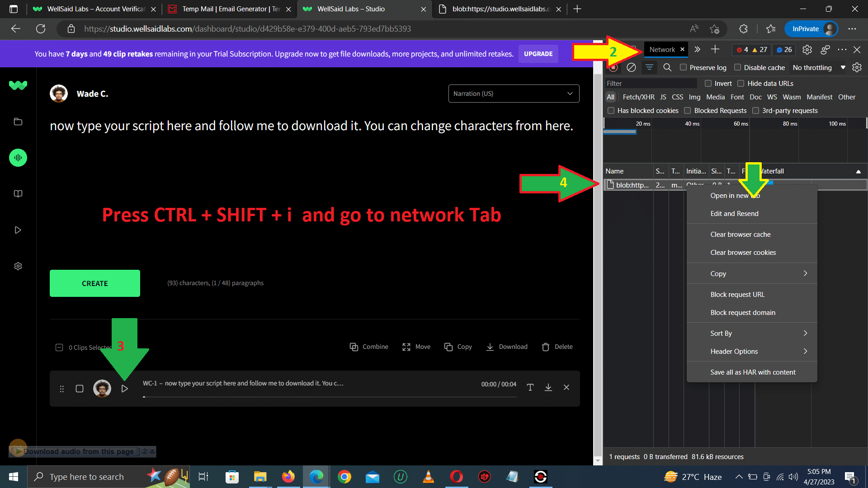Open the No throttling dropdown
Screen dimensions: 868x488
819,67
